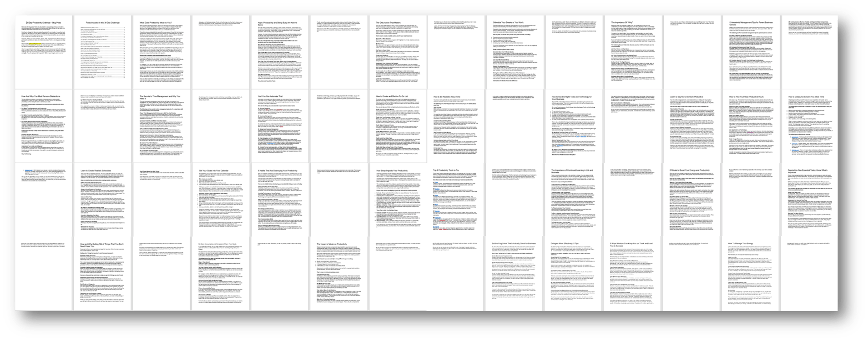Open the 'How To Manage Your Energy' page
Screen dimensions: 868x341
point(750,274)
